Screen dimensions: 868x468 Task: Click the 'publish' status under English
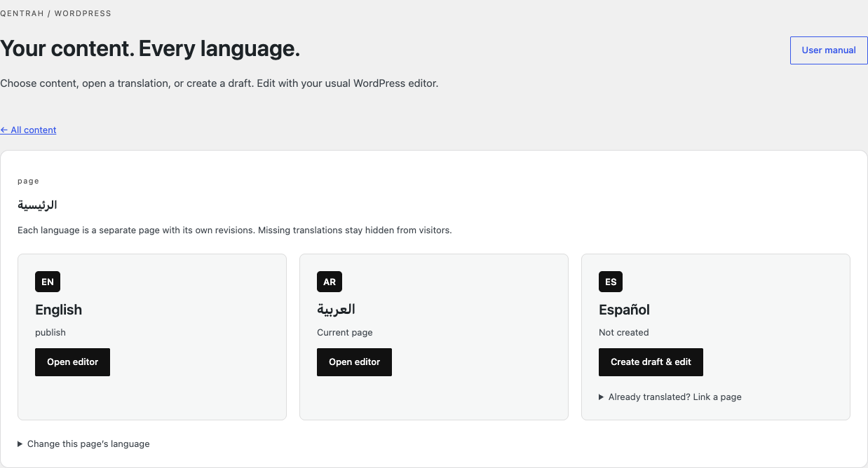point(50,333)
